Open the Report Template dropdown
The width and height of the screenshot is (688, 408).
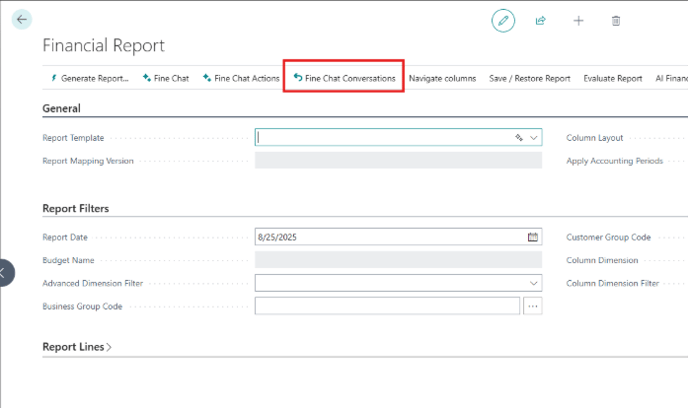(x=534, y=138)
